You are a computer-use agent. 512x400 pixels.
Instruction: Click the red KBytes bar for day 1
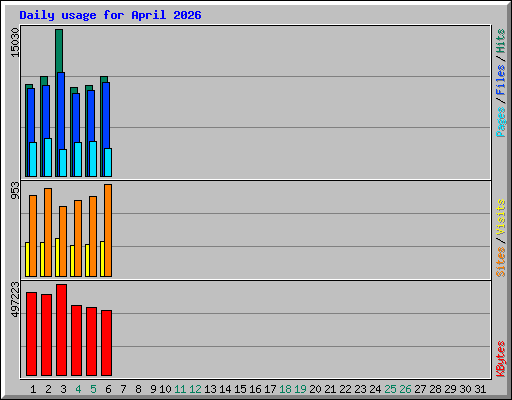point(31,334)
